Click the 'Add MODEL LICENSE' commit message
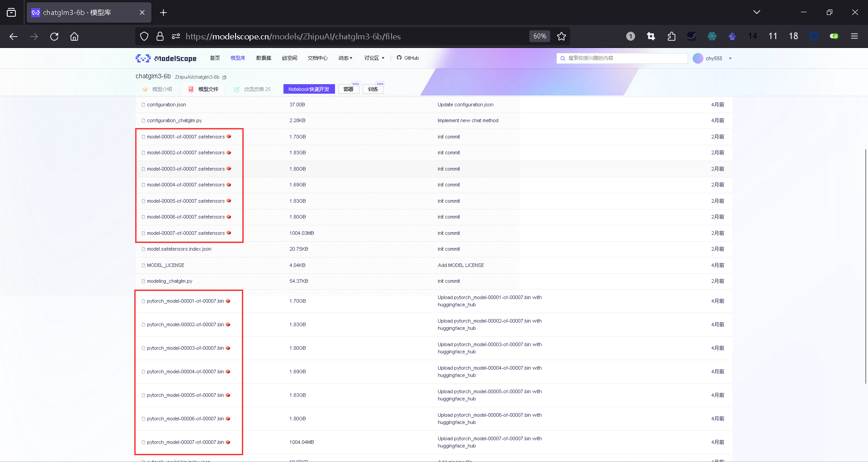Image resolution: width=868 pixels, height=462 pixels. (x=461, y=266)
